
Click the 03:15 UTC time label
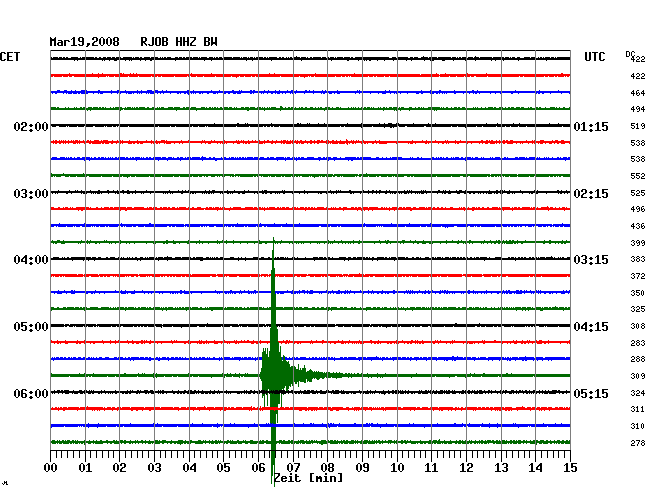pos(591,260)
